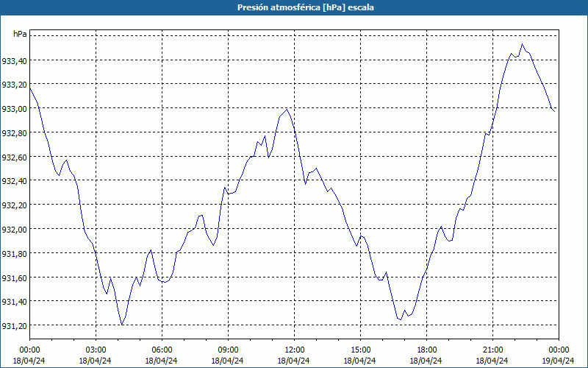Click the curve's midday peak near 12:00
The image size is (588, 368).
[287, 109]
